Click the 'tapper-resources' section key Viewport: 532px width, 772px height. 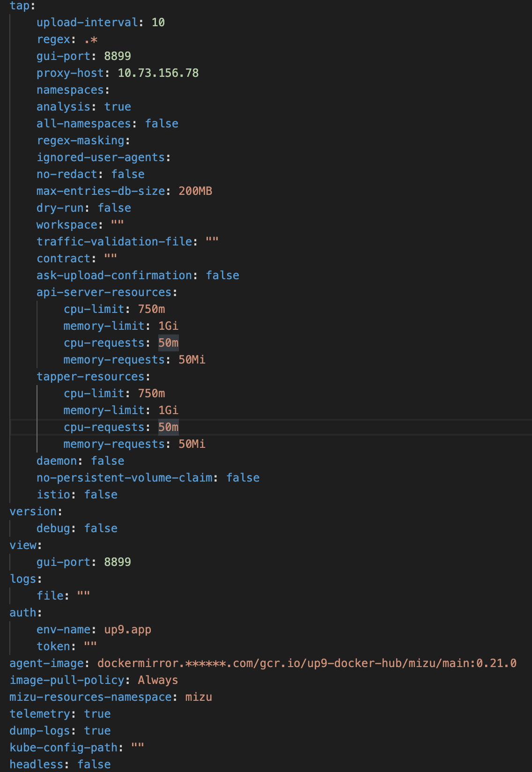(90, 377)
